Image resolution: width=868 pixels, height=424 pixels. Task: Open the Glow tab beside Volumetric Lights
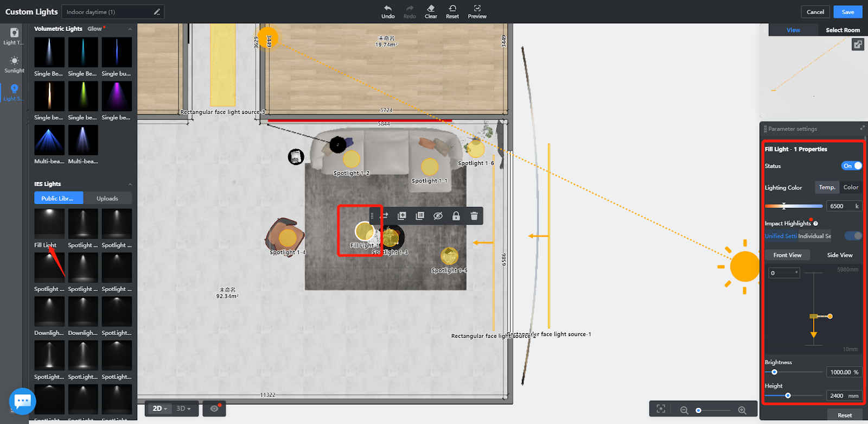coord(95,29)
